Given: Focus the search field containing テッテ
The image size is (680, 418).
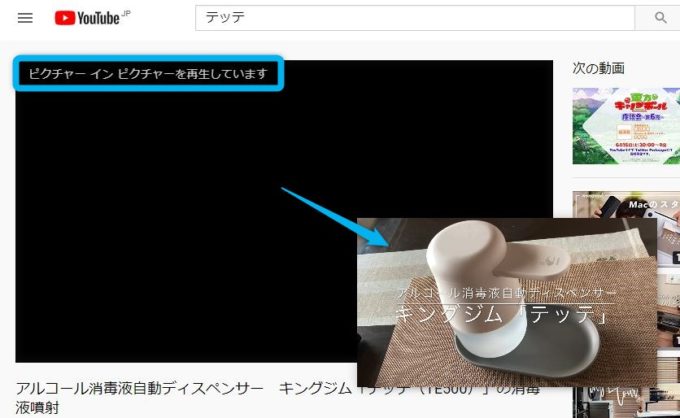Looking at the screenshot, I should click(415, 18).
